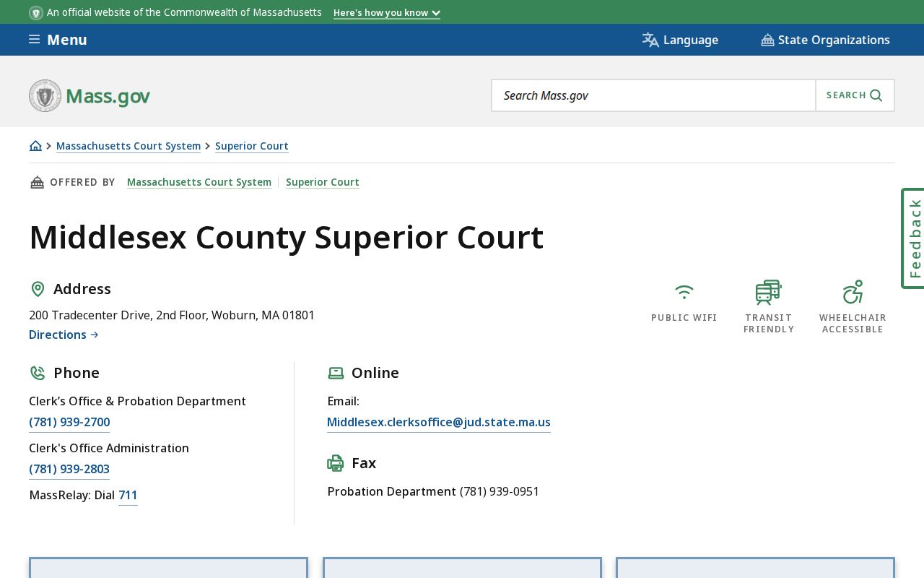The height and width of the screenshot is (578, 924).
Task: Click the fax number (781) 939-0951
Action: pos(500,492)
